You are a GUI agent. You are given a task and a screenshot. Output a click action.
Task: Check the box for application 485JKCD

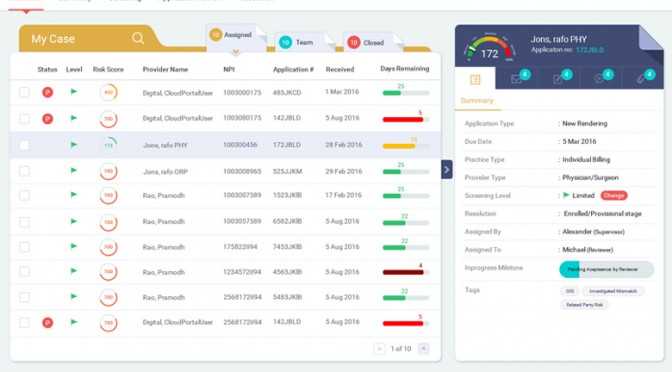(x=24, y=92)
